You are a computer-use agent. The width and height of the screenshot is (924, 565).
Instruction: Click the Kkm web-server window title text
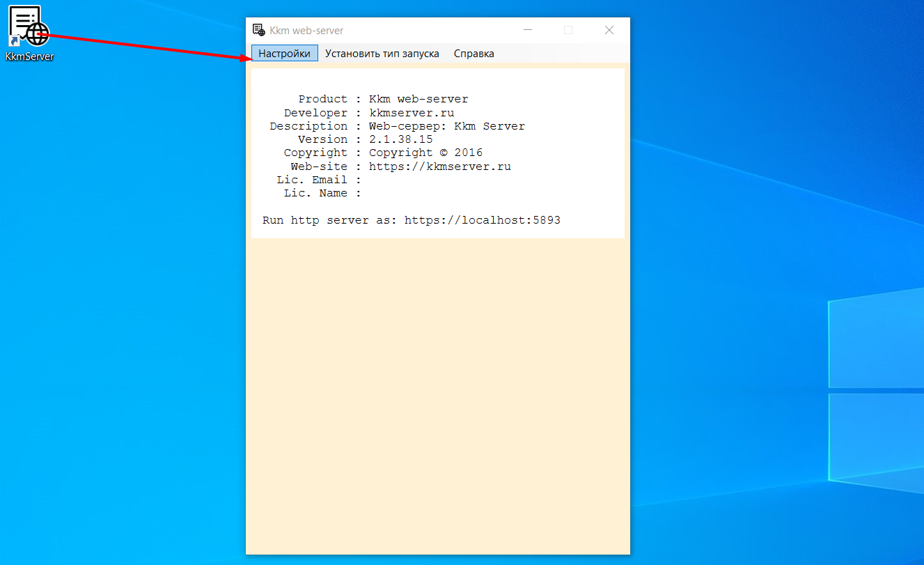click(306, 31)
